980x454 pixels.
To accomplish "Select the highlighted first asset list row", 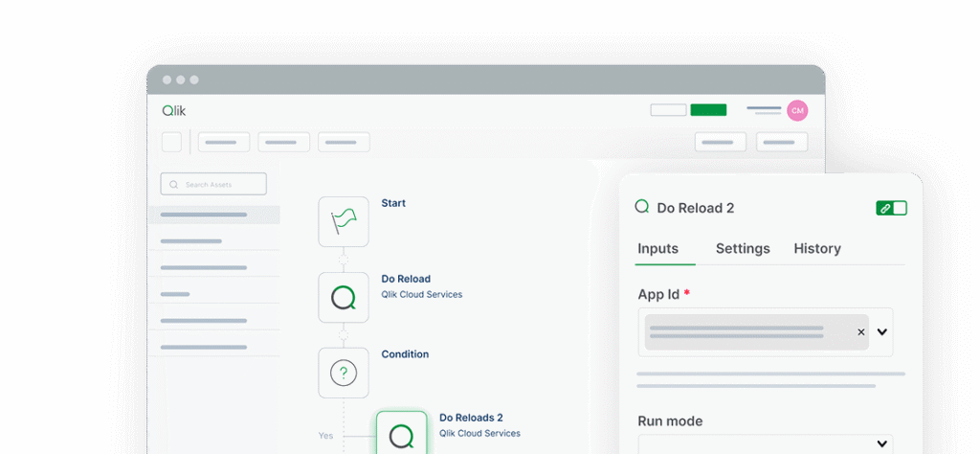I will coord(213,215).
